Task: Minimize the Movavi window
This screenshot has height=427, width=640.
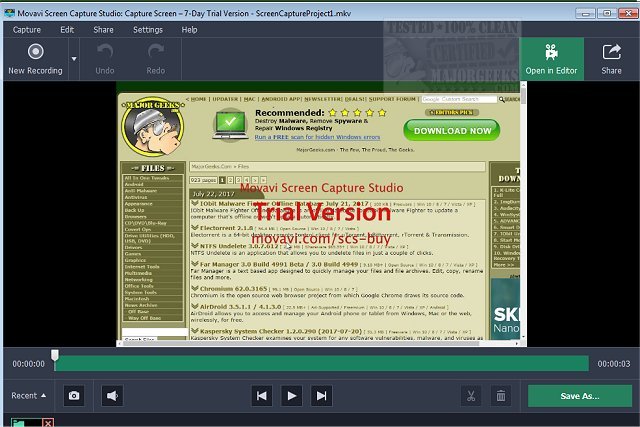Action: pyautogui.click(x=585, y=13)
